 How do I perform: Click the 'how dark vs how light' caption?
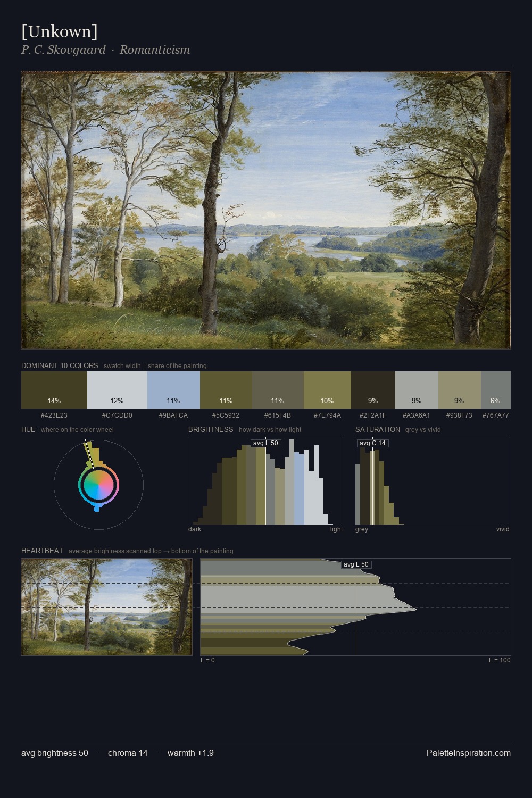[x=270, y=430]
